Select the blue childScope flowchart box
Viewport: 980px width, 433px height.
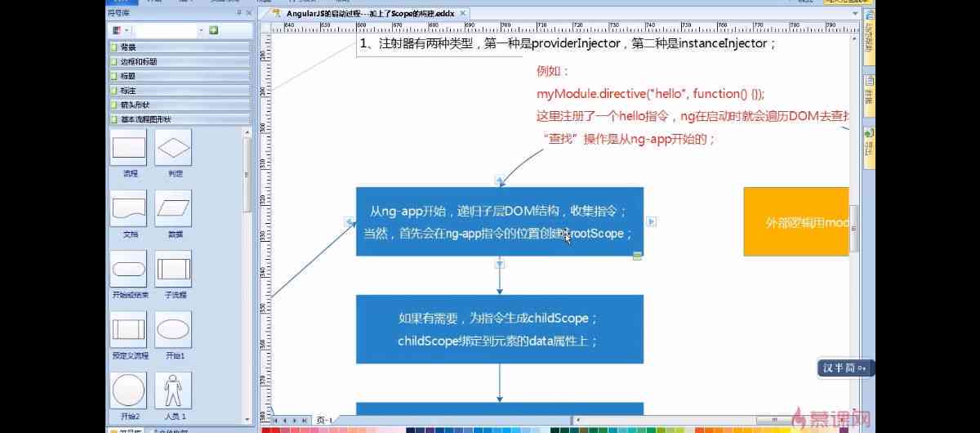[x=500, y=329]
